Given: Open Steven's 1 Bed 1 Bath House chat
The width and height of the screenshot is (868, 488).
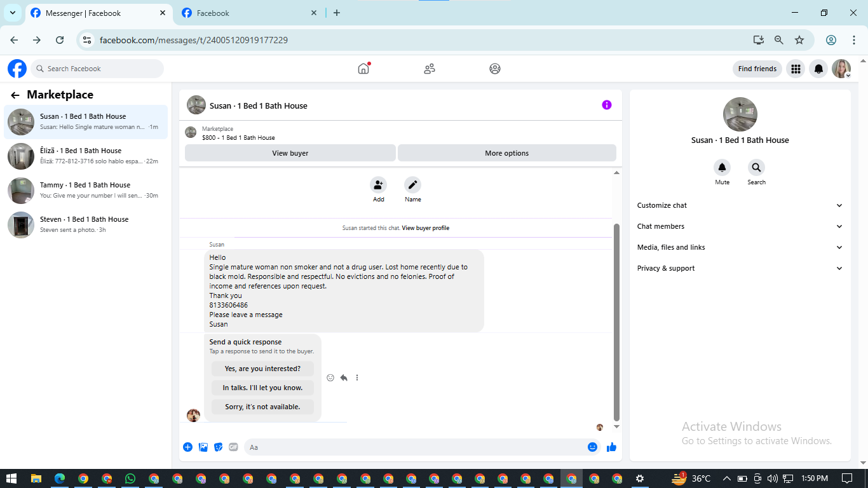Looking at the screenshot, I should (86, 224).
